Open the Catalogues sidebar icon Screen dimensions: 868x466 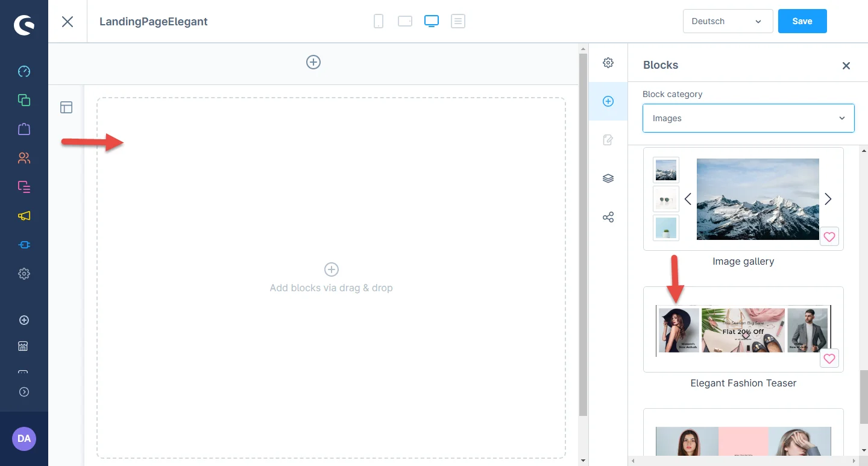pos(24,100)
